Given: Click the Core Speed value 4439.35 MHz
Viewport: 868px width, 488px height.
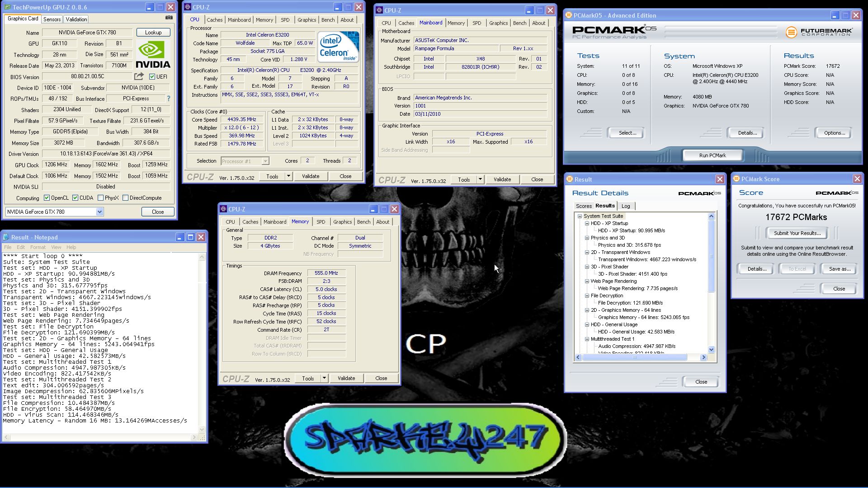Looking at the screenshot, I should (242, 120).
